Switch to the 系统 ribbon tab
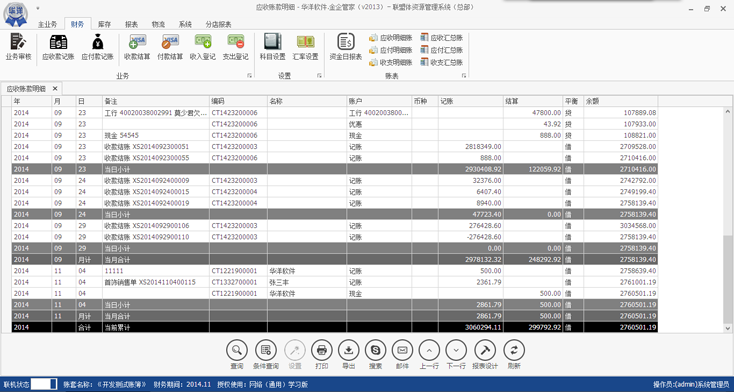This screenshot has width=734, height=392. 185,24
